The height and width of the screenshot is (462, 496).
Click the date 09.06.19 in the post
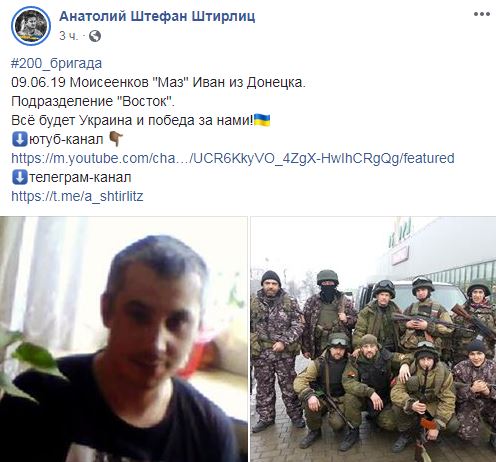(x=38, y=82)
